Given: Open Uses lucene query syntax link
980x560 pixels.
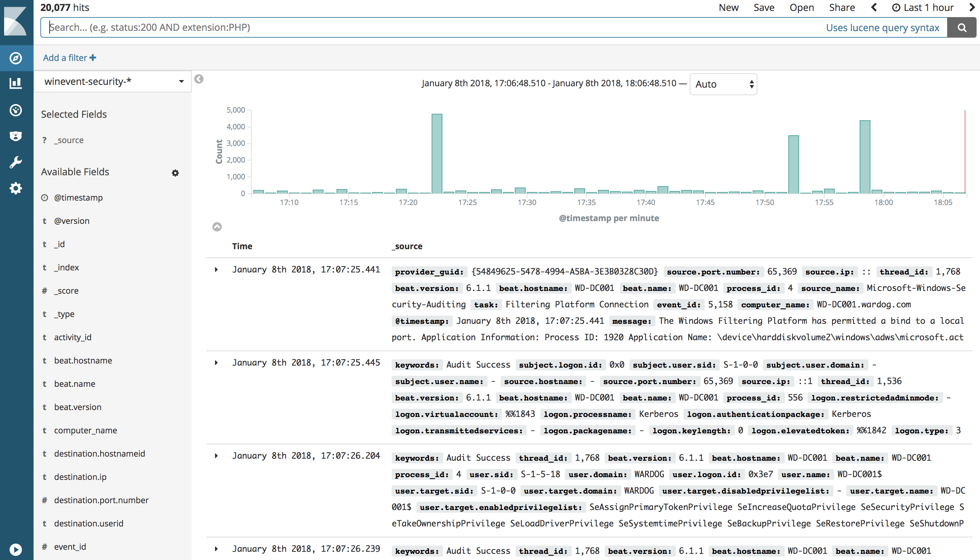Looking at the screenshot, I should click(882, 28).
